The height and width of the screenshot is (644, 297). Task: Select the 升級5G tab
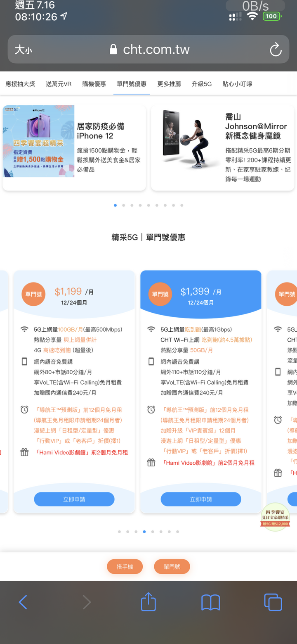coord(202,84)
